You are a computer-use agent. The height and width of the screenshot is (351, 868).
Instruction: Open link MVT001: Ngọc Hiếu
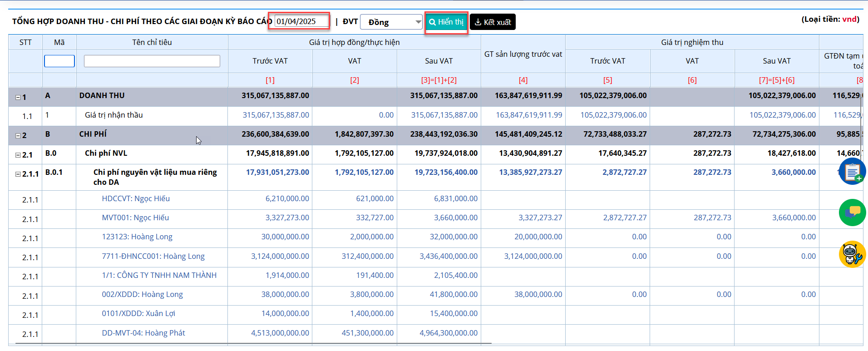tap(135, 218)
